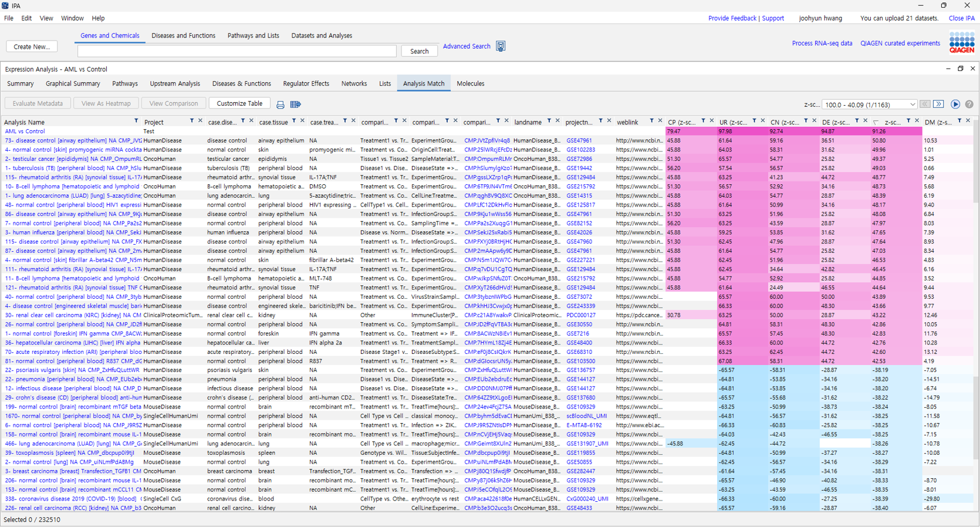Click the 'Selected 0 / 232510' status text
Viewport: 980px width, 527px height.
click(x=32, y=520)
